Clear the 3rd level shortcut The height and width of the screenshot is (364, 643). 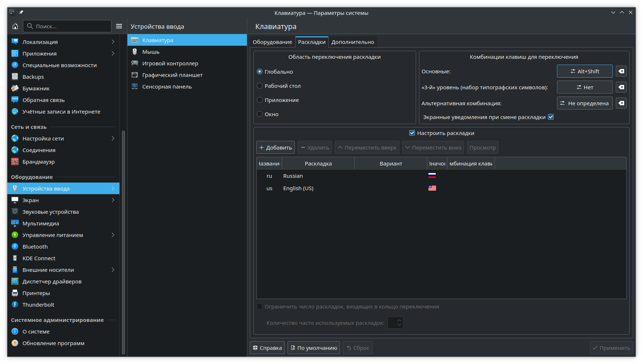[x=621, y=87]
